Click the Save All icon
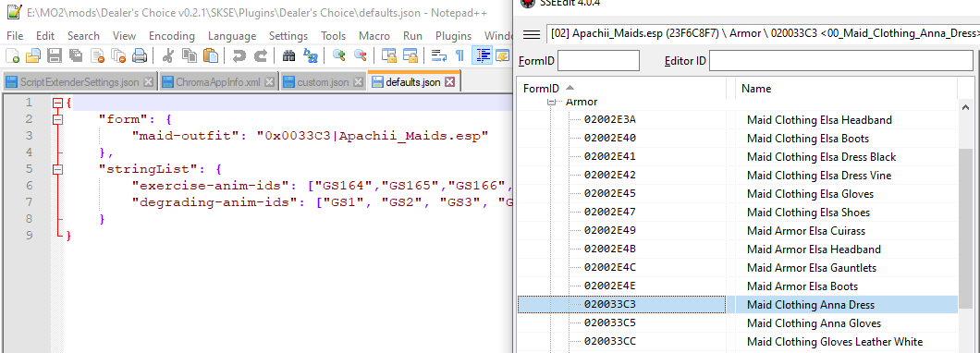The width and height of the screenshot is (980, 353). point(76,55)
